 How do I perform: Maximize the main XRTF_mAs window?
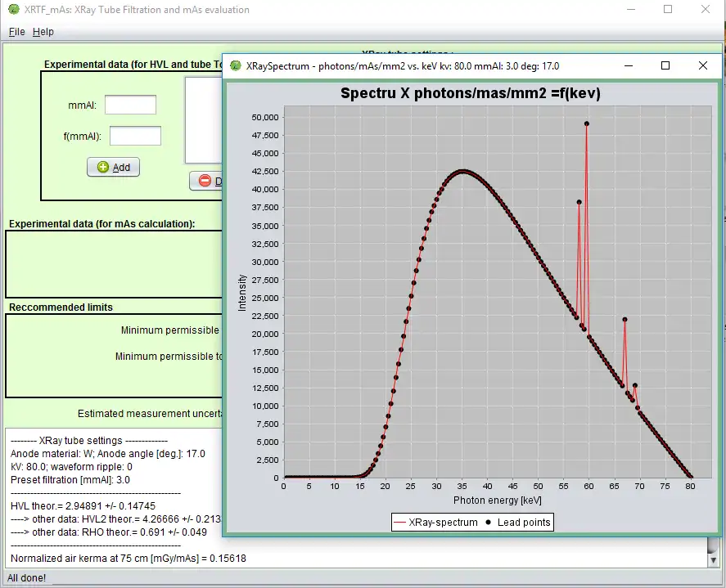coord(668,10)
